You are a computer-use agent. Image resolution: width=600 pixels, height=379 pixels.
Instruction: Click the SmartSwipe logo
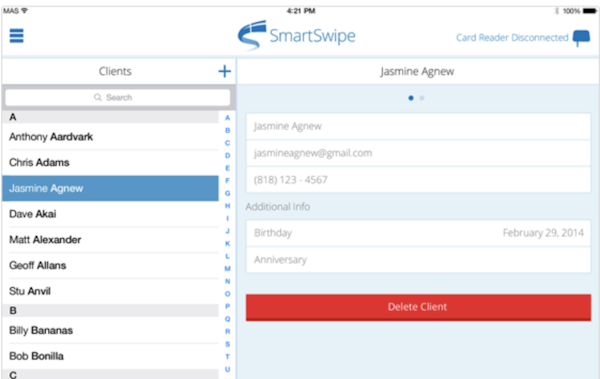click(x=297, y=36)
